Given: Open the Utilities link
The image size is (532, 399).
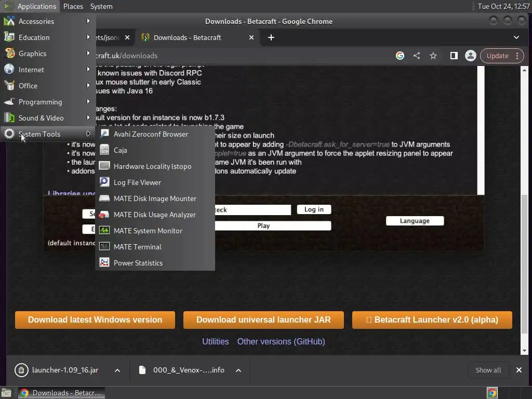Looking at the screenshot, I should click(x=216, y=341).
